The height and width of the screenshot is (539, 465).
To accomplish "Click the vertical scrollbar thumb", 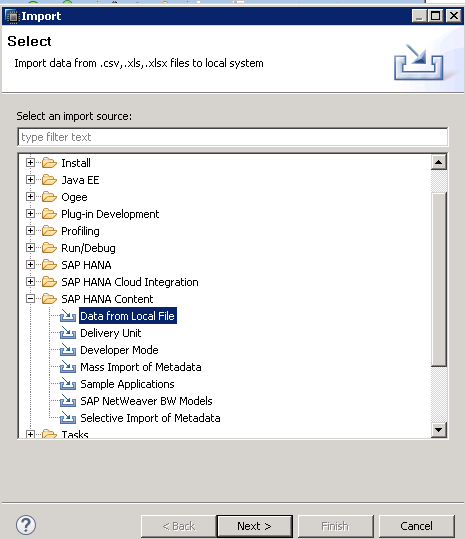I will (439, 279).
